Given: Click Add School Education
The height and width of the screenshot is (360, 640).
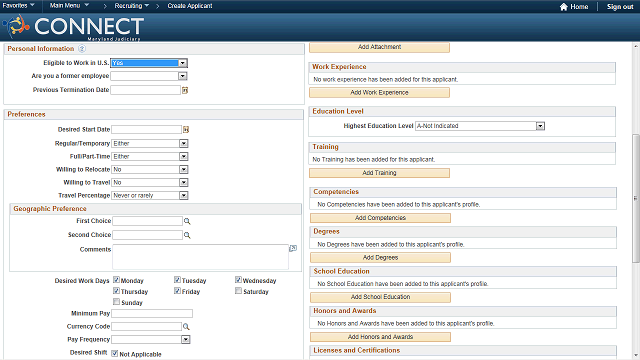Looking at the screenshot, I should click(380, 297).
